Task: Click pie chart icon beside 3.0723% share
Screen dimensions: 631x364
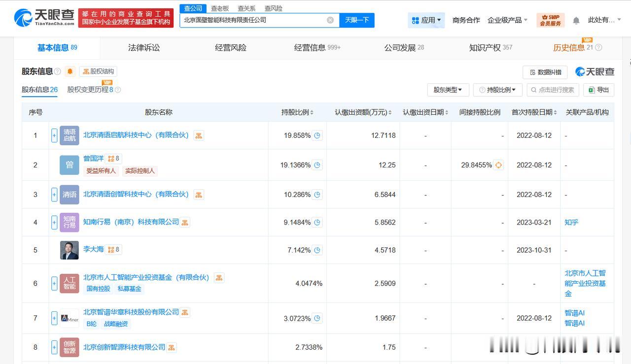Action: click(317, 318)
